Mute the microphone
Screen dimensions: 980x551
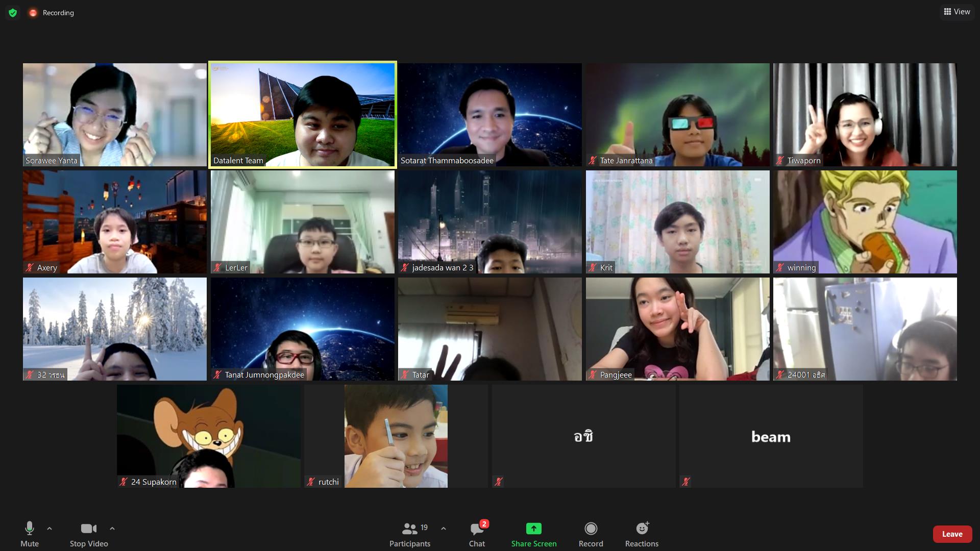coord(30,534)
